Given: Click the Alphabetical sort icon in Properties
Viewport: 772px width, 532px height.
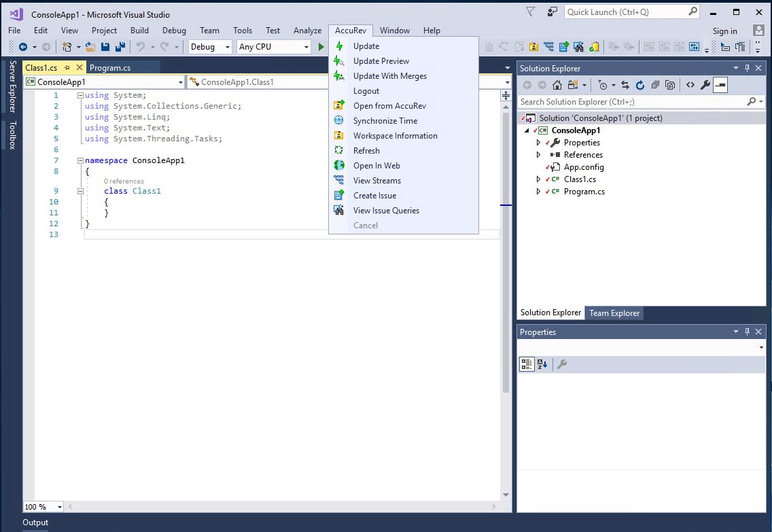Looking at the screenshot, I should pyautogui.click(x=542, y=364).
